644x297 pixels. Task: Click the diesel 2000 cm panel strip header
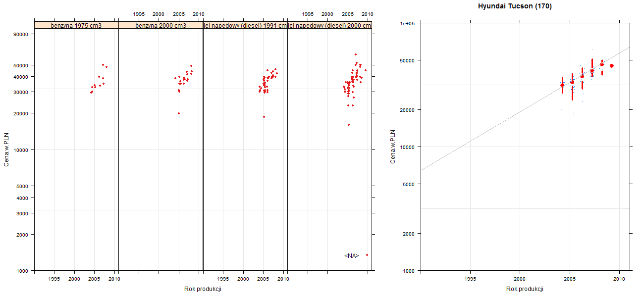coord(329,25)
